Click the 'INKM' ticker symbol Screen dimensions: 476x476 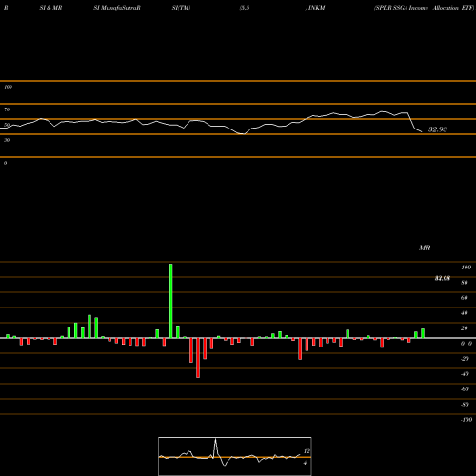[x=316, y=8]
